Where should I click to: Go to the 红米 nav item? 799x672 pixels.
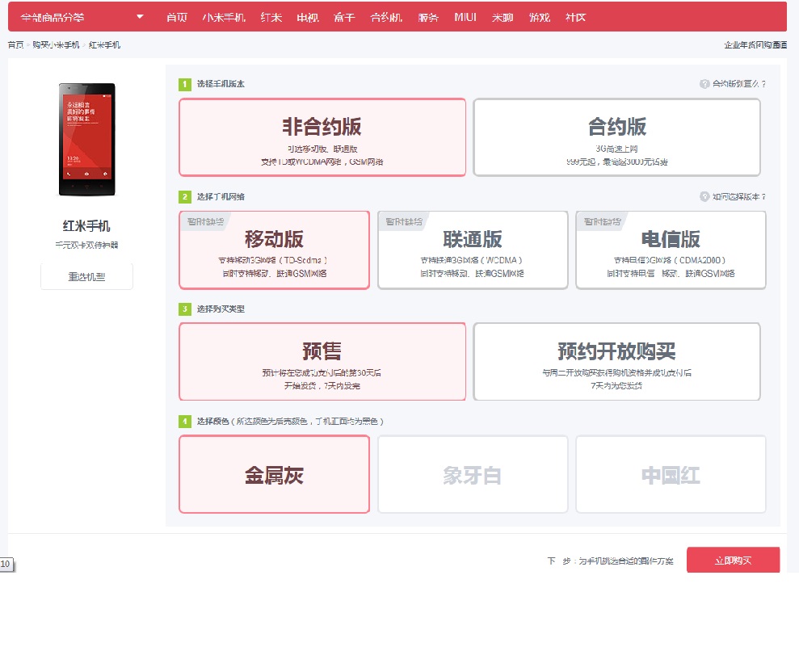point(271,17)
